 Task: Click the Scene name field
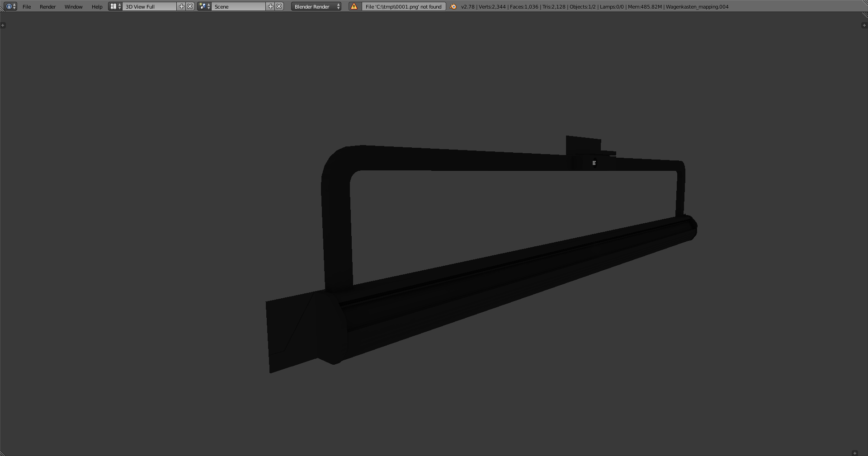click(238, 7)
